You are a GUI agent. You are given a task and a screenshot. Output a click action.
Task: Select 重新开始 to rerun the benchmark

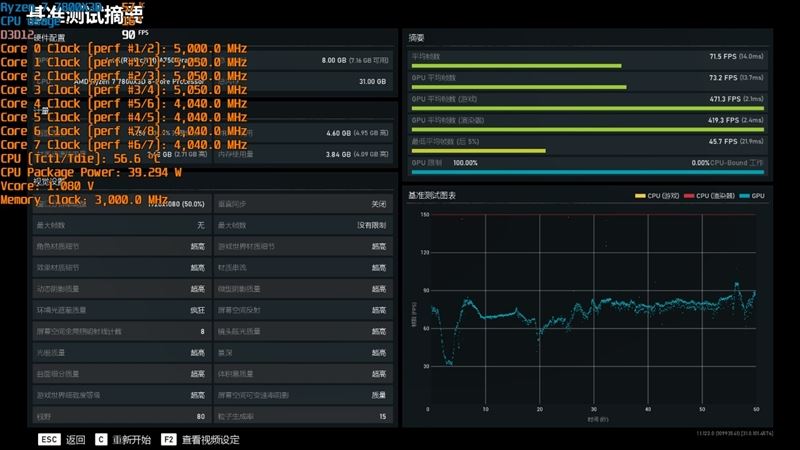[132, 439]
